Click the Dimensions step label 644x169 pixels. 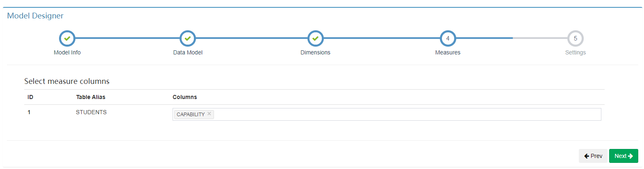point(315,52)
